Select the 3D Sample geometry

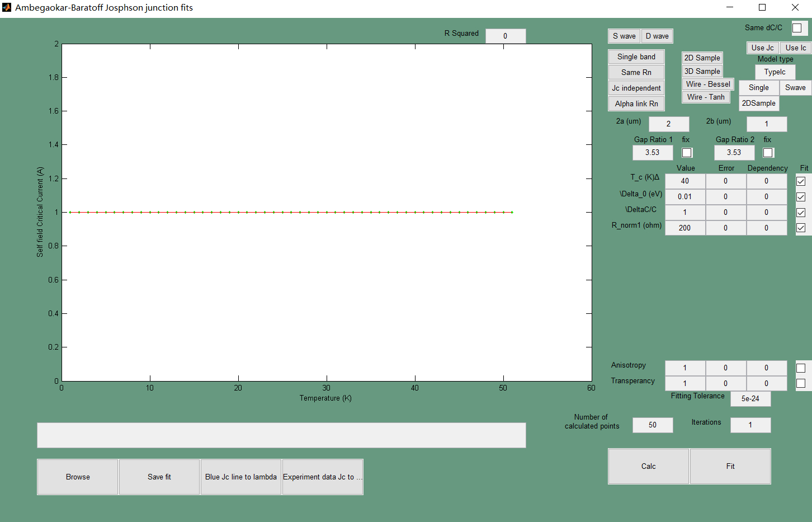pyautogui.click(x=702, y=72)
